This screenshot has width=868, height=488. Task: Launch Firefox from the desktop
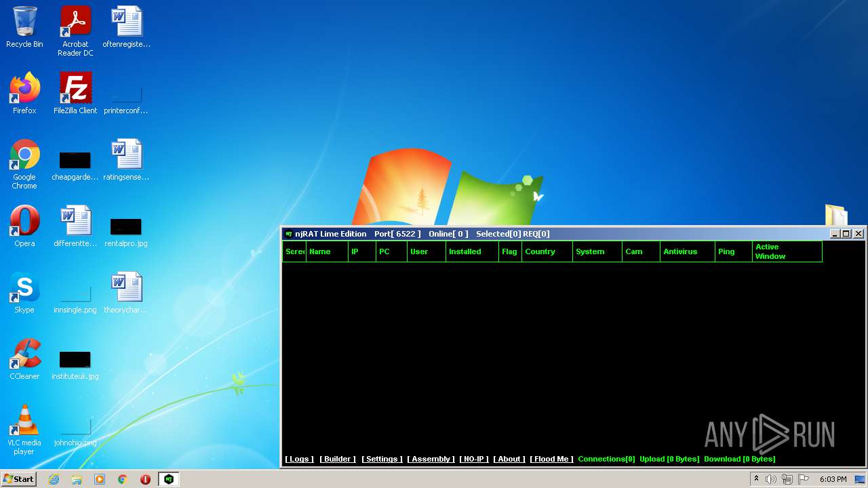24,94
